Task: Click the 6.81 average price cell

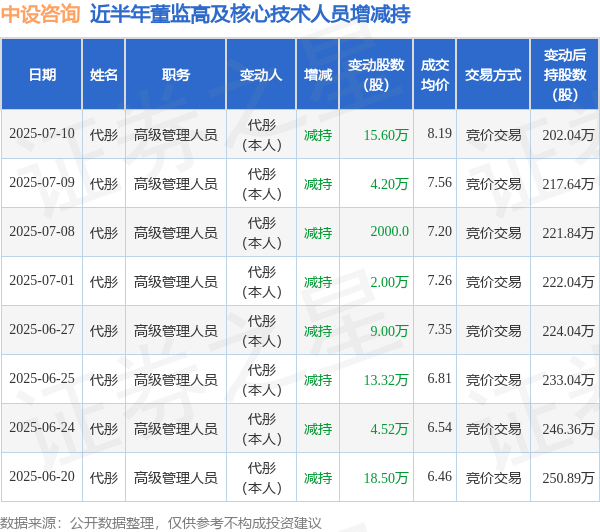Action: click(x=439, y=379)
